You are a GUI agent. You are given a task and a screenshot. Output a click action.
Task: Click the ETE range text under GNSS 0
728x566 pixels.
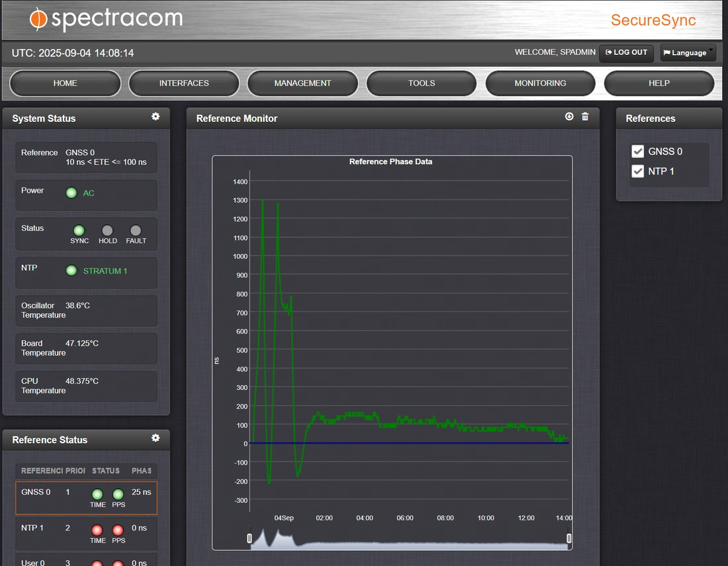[106, 162]
